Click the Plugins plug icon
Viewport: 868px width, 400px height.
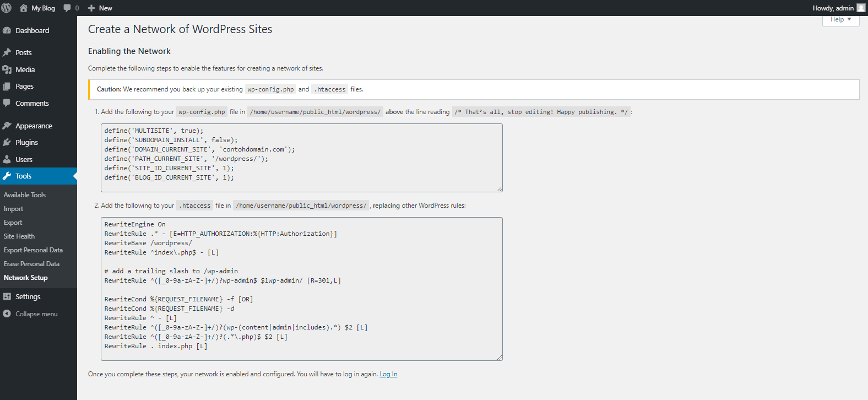(7, 143)
